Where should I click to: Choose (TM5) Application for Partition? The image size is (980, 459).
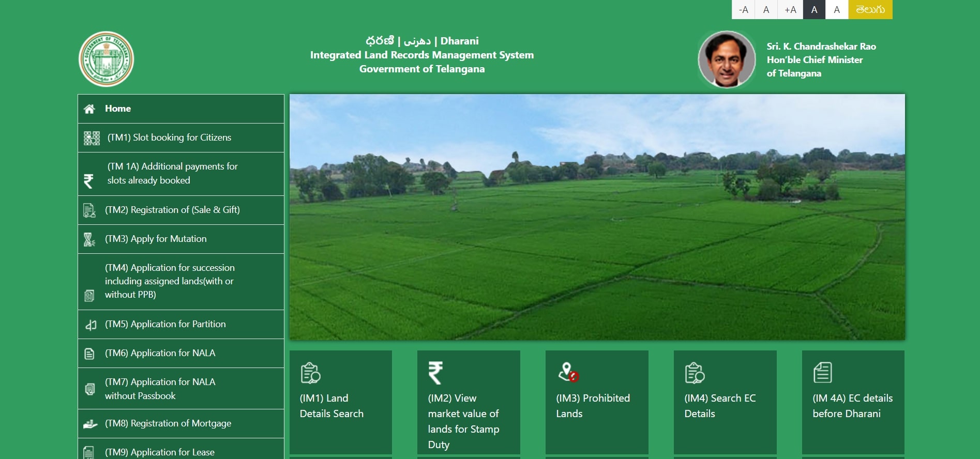(x=181, y=324)
